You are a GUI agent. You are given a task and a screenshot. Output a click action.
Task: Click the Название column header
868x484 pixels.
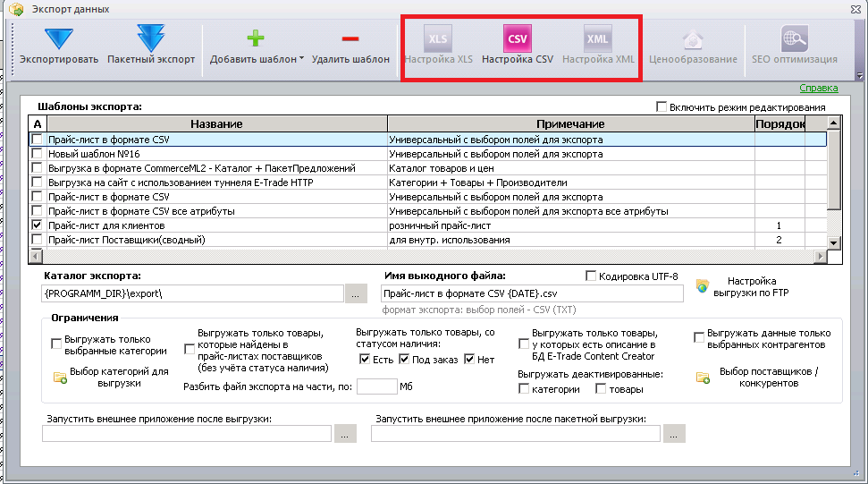[216, 123]
